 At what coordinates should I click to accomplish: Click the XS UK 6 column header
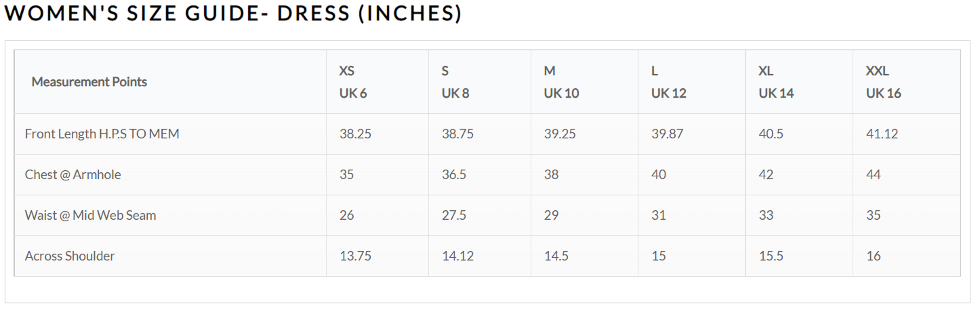(x=353, y=82)
